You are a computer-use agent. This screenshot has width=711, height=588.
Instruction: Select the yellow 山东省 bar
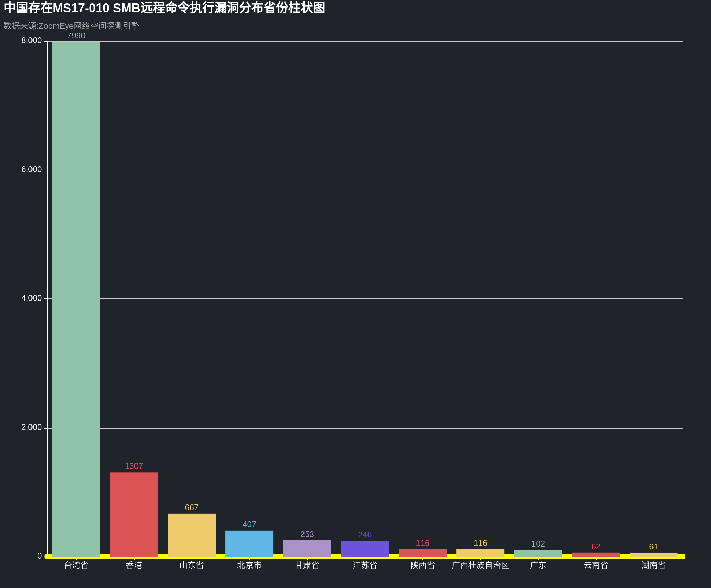click(192, 535)
